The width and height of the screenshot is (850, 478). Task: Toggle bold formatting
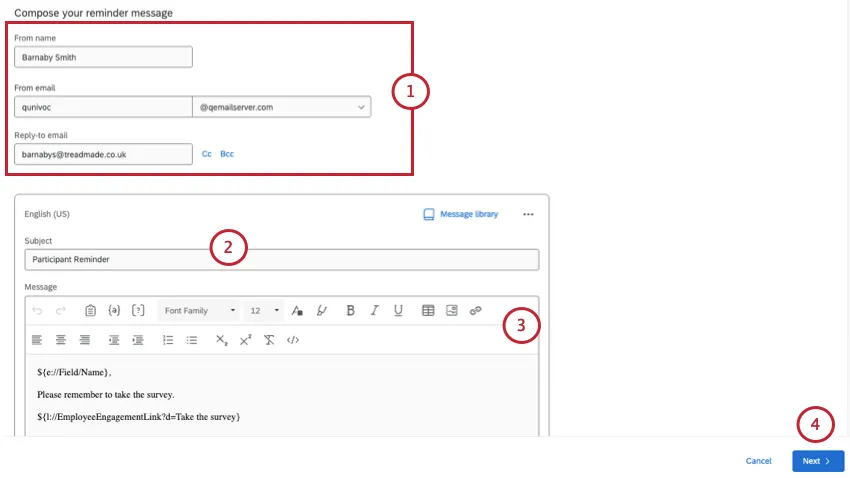tap(350, 311)
